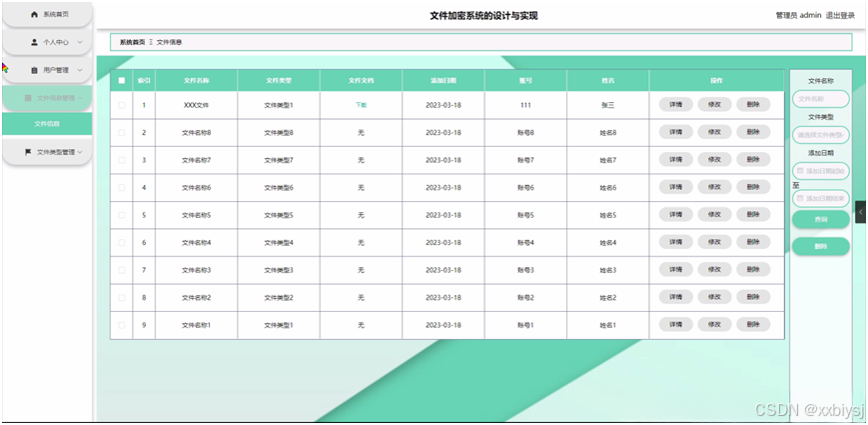Open the 文件类型管理 sidebar menu

click(47, 152)
